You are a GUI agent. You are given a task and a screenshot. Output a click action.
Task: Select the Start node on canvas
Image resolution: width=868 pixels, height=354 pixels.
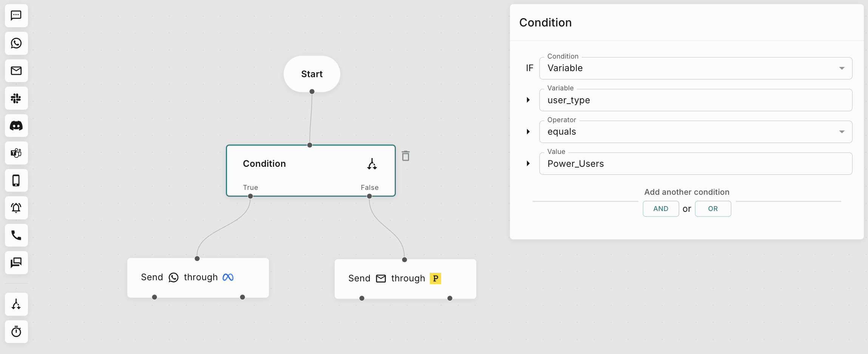[312, 74]
